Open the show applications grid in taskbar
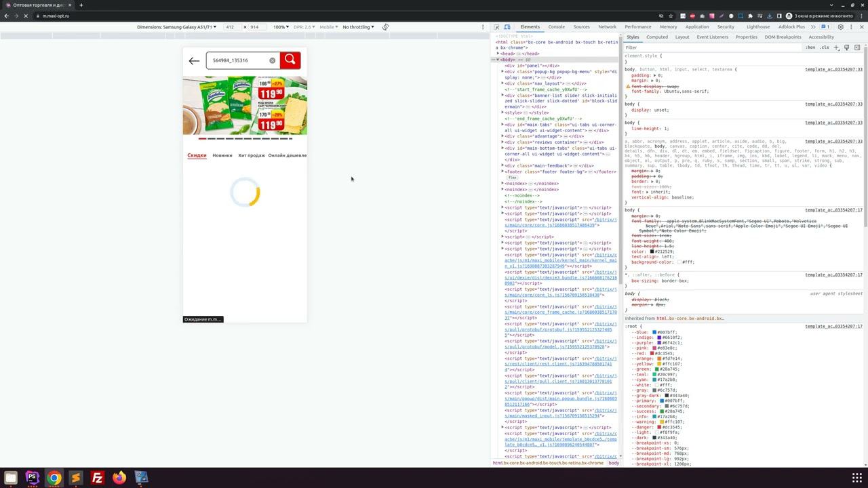Screen dimensions: 868x488 857,478
